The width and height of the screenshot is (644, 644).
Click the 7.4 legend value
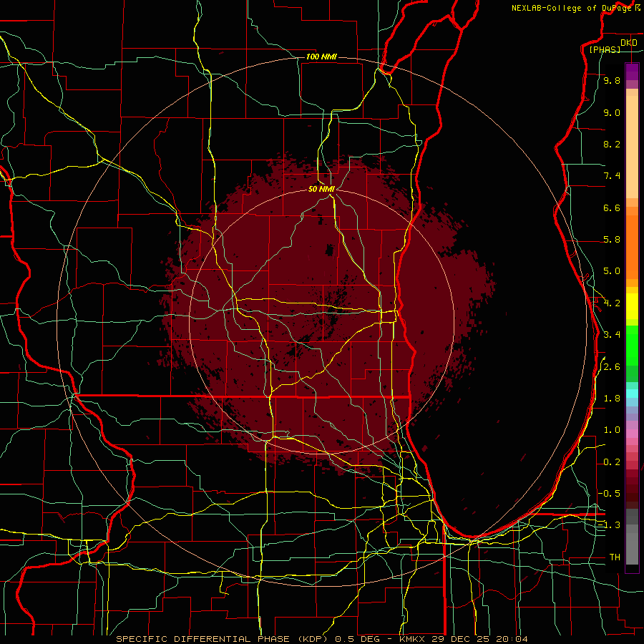(x=612, y=176)
